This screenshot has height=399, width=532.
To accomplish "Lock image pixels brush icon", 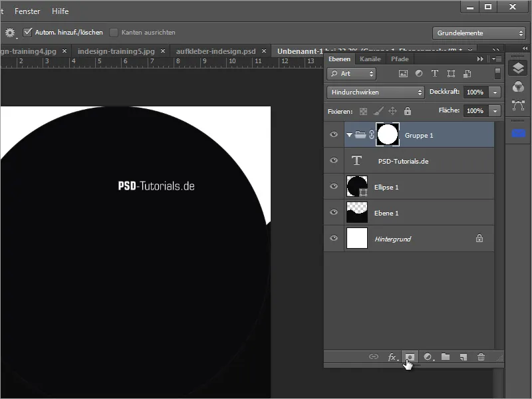I will click(378, 111).
